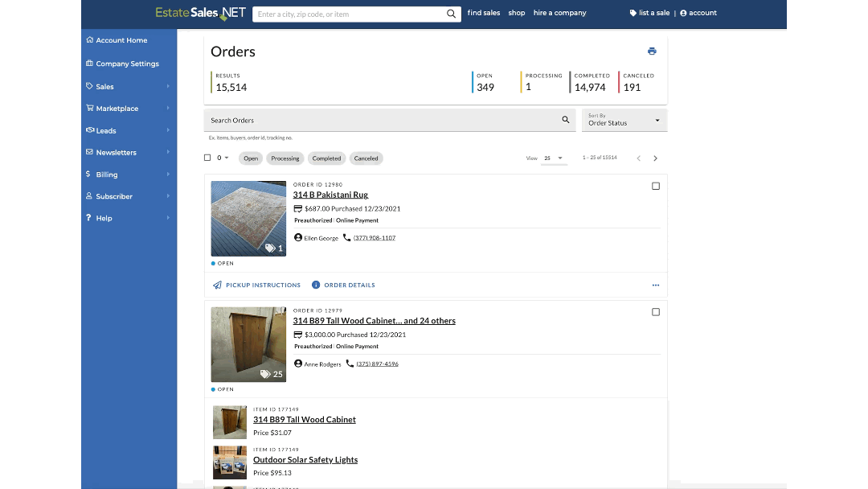Open the Sort By Order Status dropdown

(624, 120)
